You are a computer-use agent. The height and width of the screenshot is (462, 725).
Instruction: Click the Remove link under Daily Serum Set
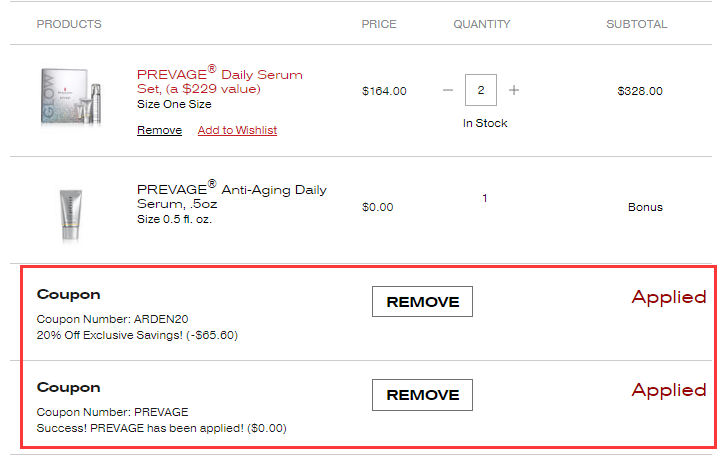click(x=159, y=130)
